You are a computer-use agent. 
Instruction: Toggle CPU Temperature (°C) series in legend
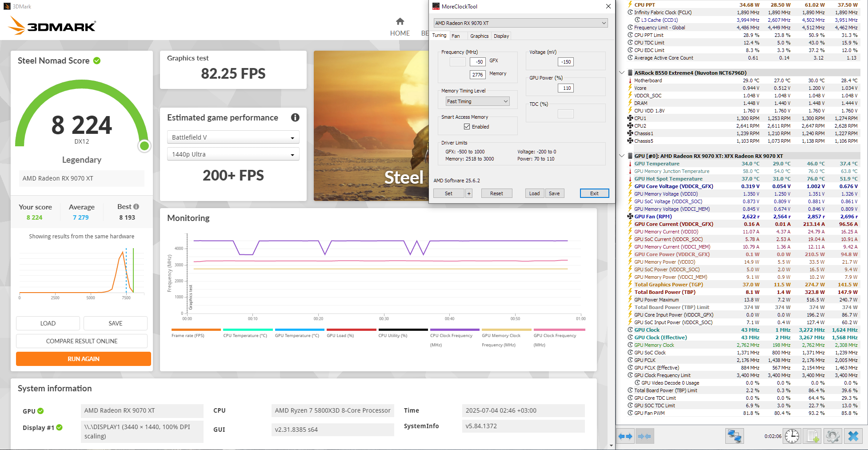(x=248, y=333)
